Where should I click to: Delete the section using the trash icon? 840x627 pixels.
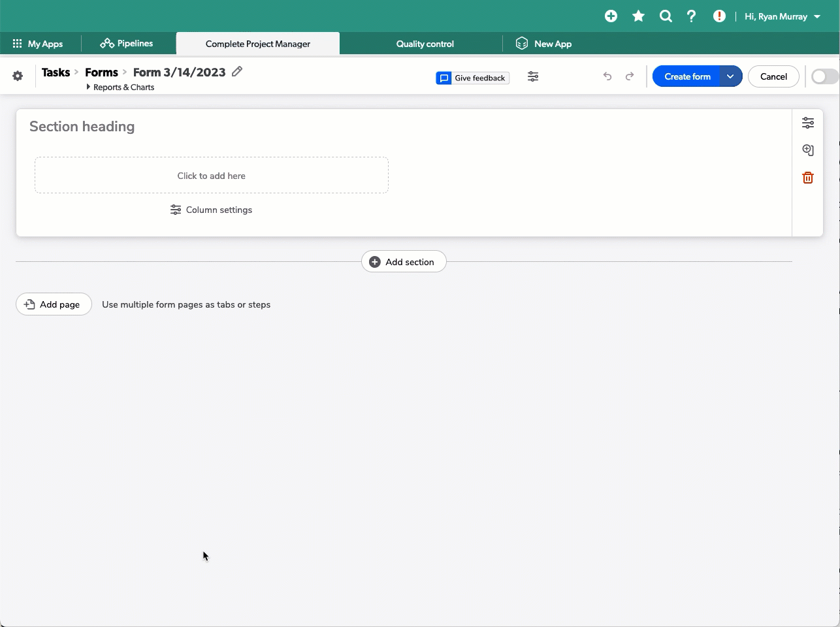pos(808,177)
